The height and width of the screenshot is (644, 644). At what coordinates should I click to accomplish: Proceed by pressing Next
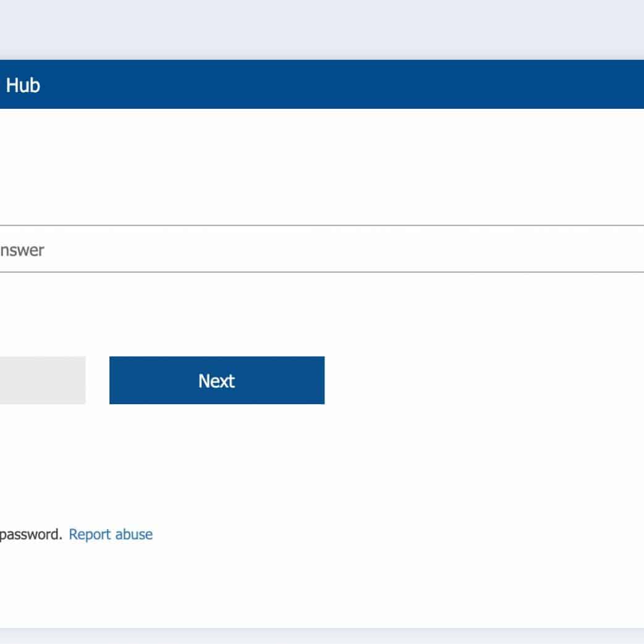pyautogui.click(x=216, y=380)
